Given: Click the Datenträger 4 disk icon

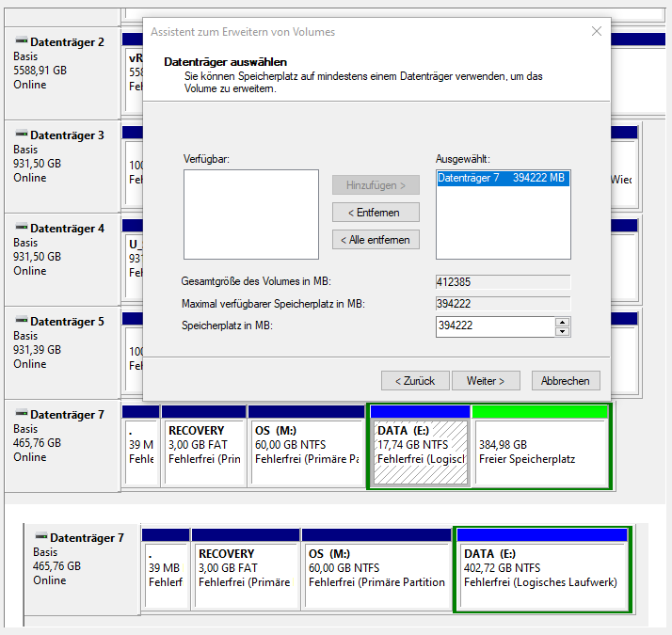Looking at the screenshot, I should [x=22, y=227].
